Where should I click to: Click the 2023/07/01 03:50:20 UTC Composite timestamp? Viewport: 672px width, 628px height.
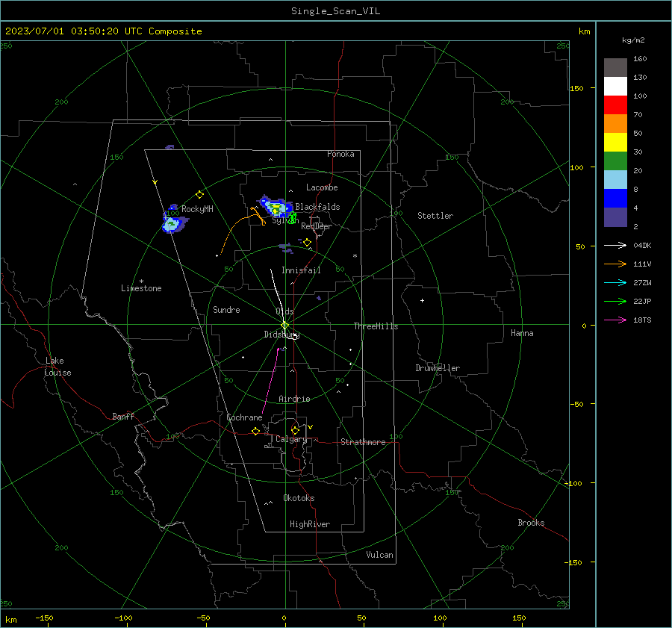(x=103, y=31)
